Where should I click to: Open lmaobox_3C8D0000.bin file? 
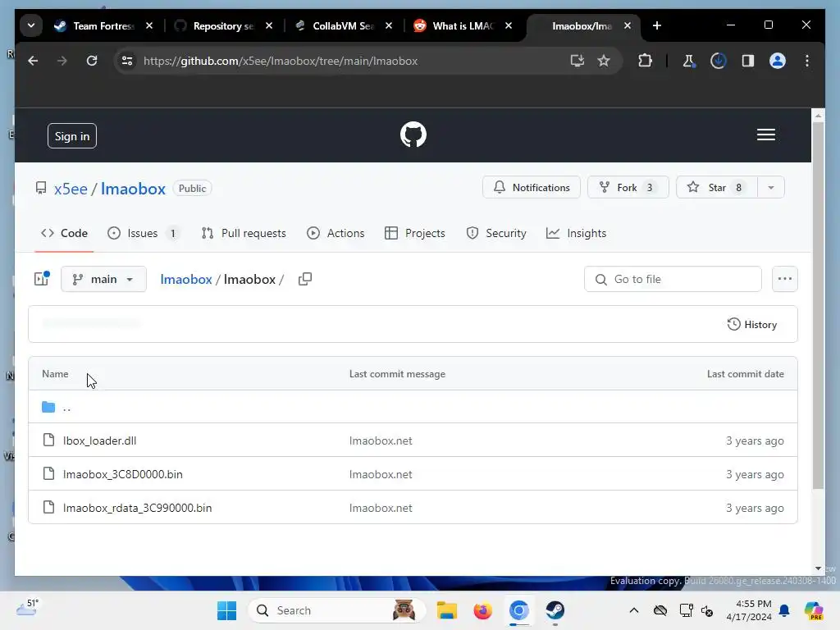coord(123,474)
